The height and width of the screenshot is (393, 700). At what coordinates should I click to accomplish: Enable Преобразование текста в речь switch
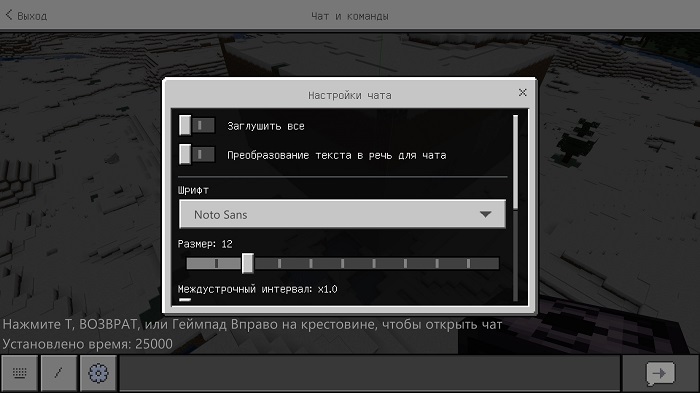click(197, 155)
